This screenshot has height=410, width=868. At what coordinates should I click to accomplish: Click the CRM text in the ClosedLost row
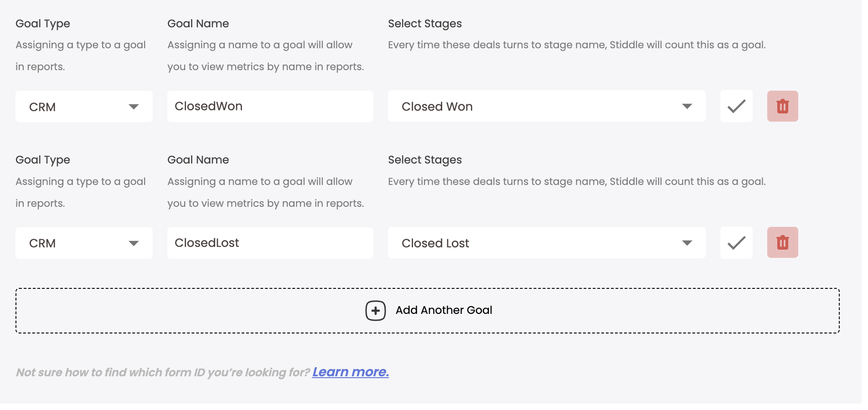(x=42, y=243)
